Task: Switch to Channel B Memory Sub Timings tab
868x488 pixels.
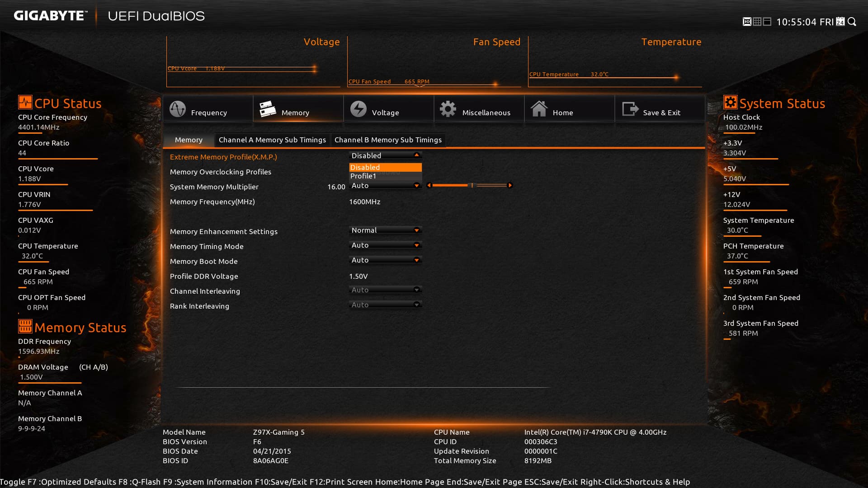Action: click(388, 140)
